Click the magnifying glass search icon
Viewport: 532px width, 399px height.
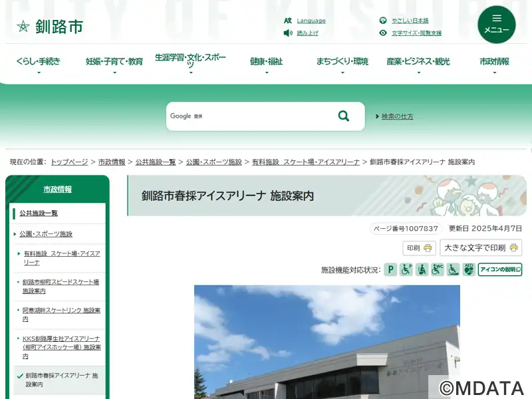coord(344,116)
